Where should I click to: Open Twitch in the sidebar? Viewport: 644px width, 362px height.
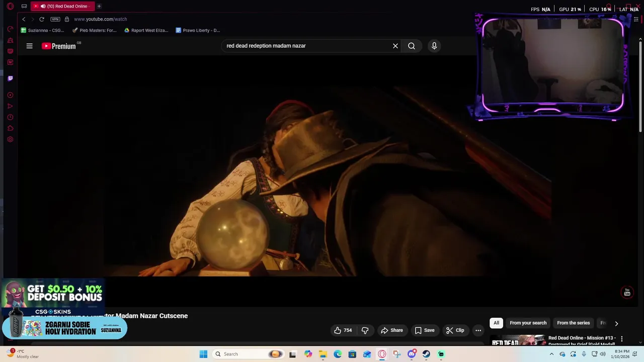tap(10, 78)
